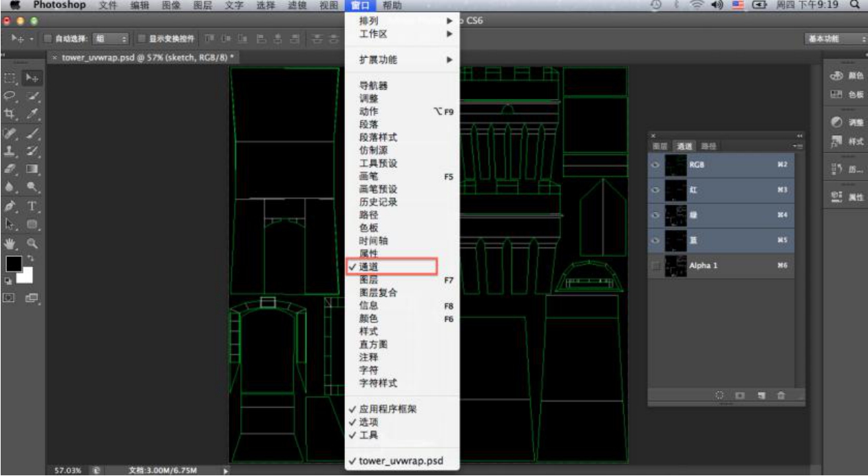Viewport: 868px width, 476px height.
Task: Open Spotlight search in menu bar
Action: (854, 6)
